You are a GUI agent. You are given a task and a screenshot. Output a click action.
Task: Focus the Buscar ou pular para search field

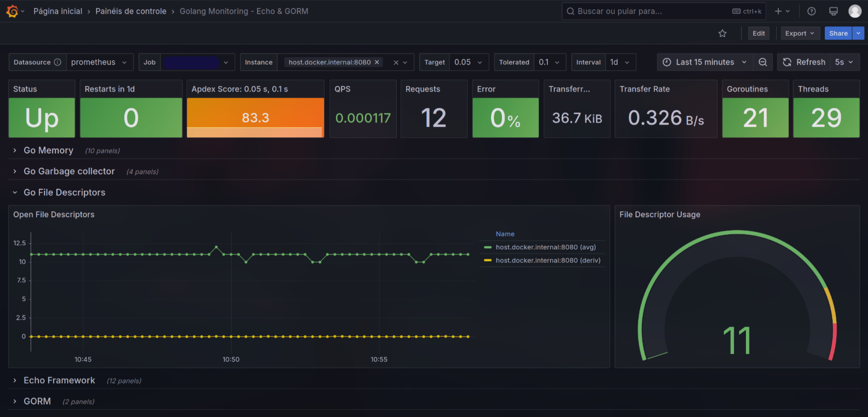pos(664,11)
